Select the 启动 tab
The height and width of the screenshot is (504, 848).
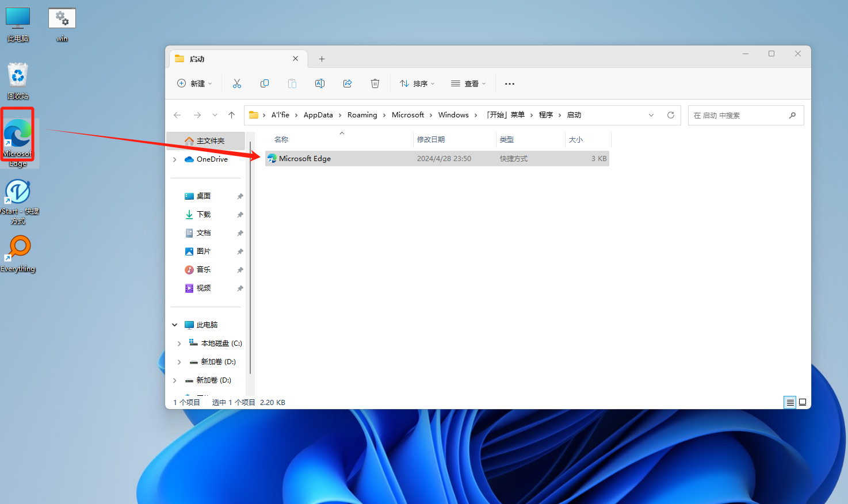(239, 59)
